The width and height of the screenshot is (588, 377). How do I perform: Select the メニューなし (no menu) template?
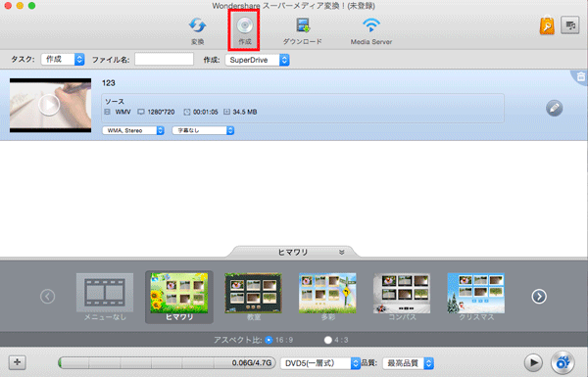point(105,297)
